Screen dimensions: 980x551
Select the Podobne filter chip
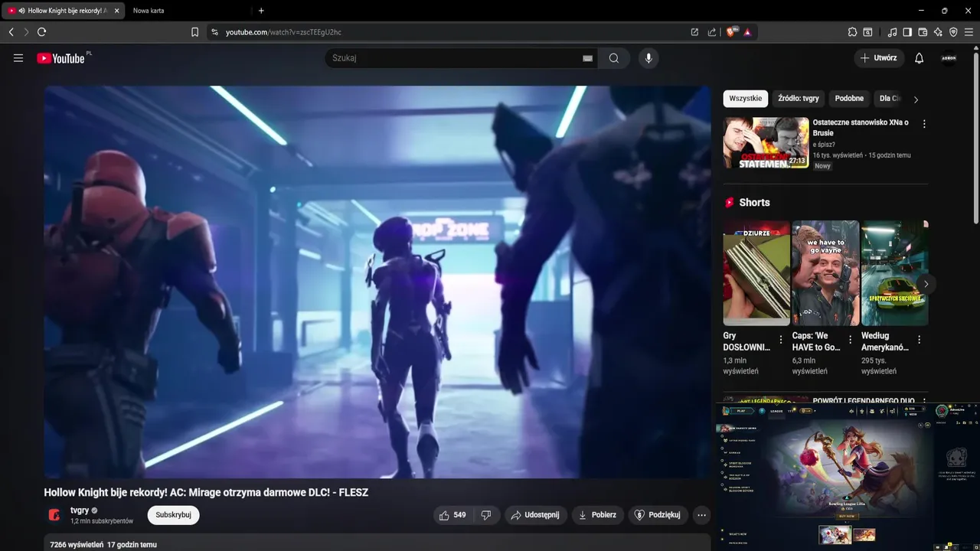849,99
